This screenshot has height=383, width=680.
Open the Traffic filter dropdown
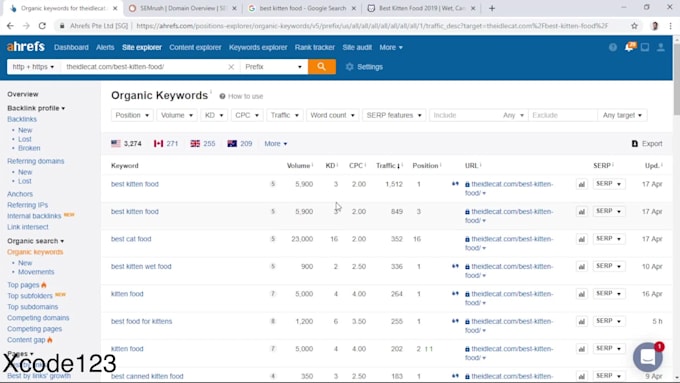coord(284,115)
